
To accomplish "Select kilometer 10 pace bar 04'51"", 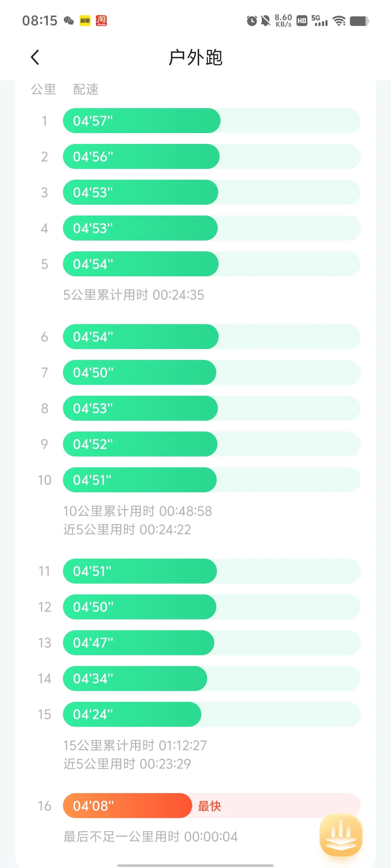I will (x=140, y=480).
